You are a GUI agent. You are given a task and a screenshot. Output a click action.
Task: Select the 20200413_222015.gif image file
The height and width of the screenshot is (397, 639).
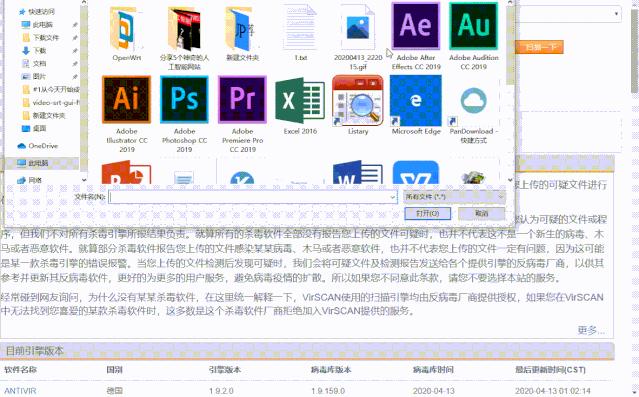pos(358,28)
